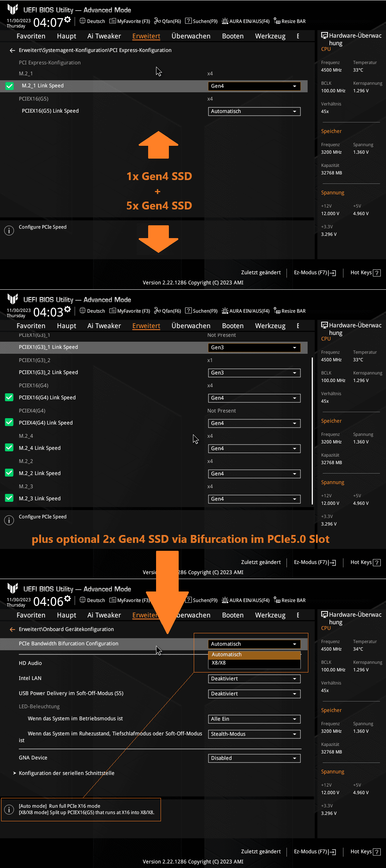Click the Hot Keys question mark icon in the 04:07 screen

tap(377, 273)
